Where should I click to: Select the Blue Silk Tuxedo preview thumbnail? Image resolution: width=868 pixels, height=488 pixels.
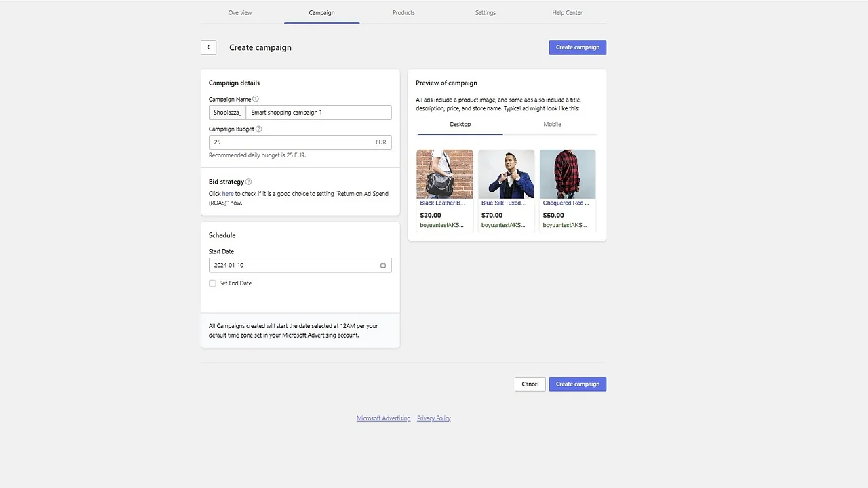click(x=506, y=173)
